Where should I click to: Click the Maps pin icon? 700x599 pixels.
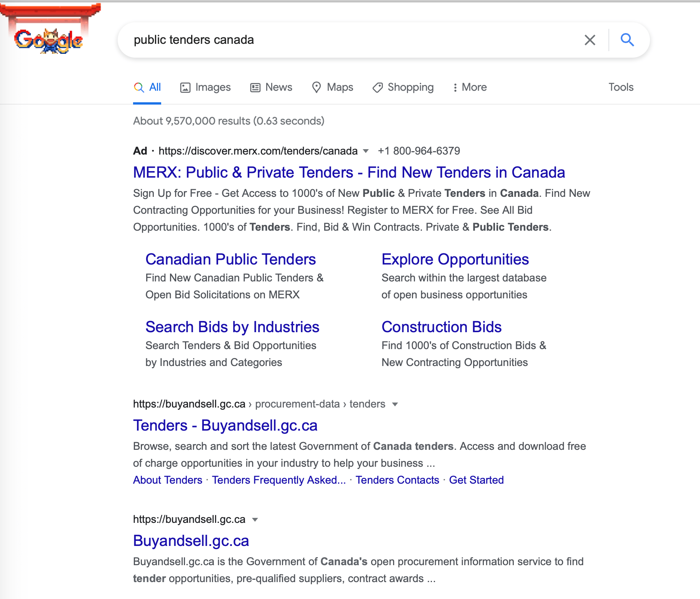(x=316, y=88)
